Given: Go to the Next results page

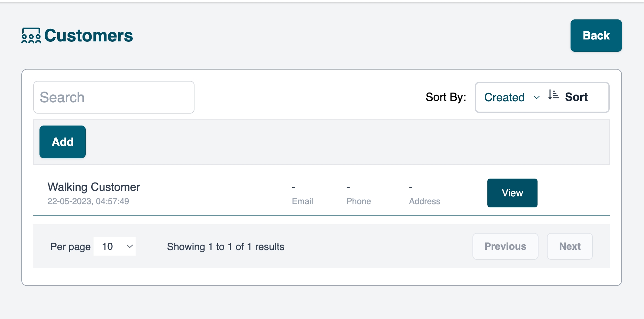Looking at the screenshot, I should click(x=570, y=247).
